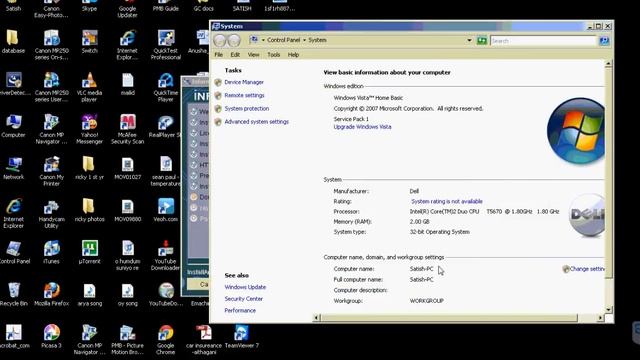The width and height of the screenshot is (640, 360).
Task: Click the Search input field
Action: click(x=543, y=40)
